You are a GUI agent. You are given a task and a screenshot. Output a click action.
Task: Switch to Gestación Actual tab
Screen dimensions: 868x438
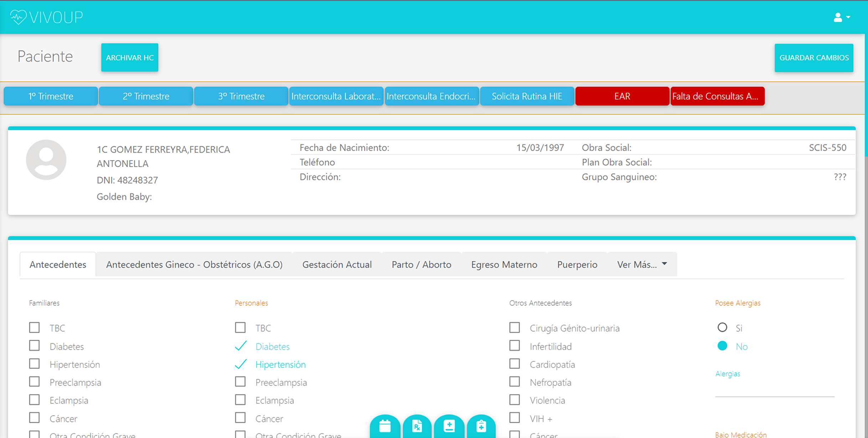[337, 264]
